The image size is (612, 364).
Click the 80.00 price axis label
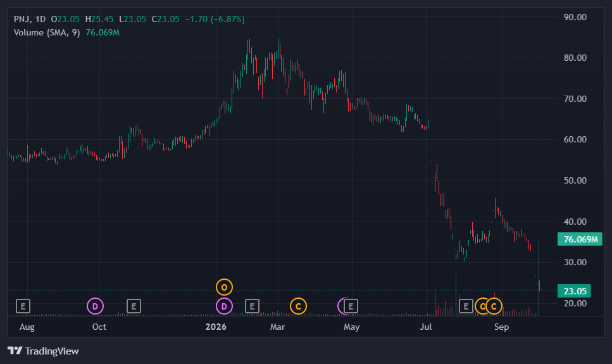[575, 58]
